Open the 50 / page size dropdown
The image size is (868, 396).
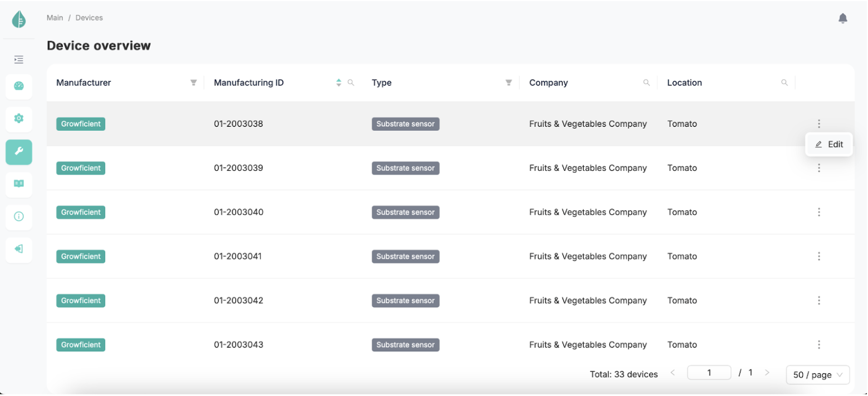[818, 375]
